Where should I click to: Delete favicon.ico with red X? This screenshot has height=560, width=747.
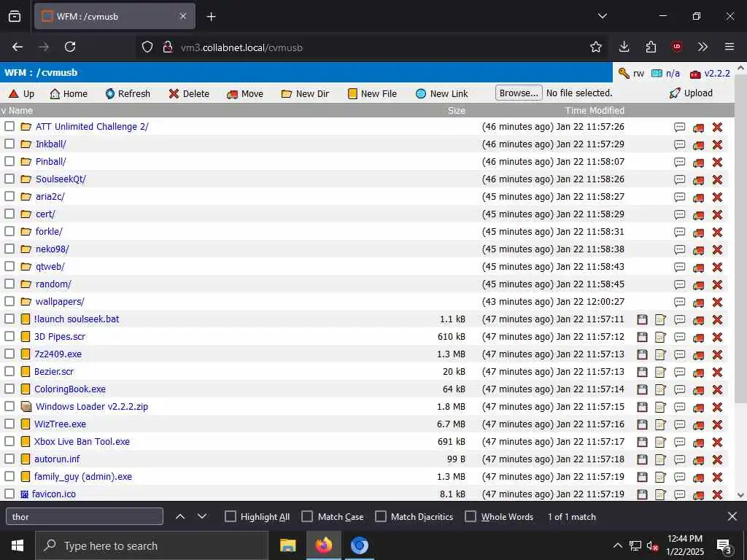click(x=717, y=495)
